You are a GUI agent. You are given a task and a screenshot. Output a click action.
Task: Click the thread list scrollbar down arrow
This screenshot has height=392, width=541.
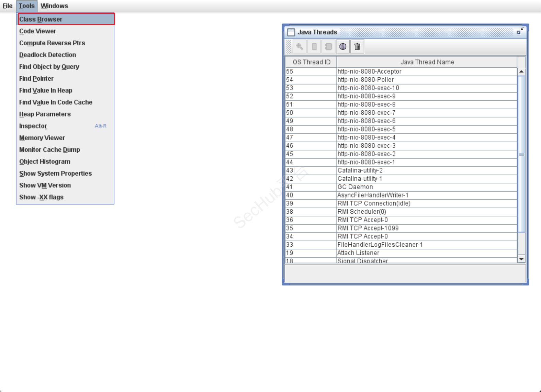521,259
